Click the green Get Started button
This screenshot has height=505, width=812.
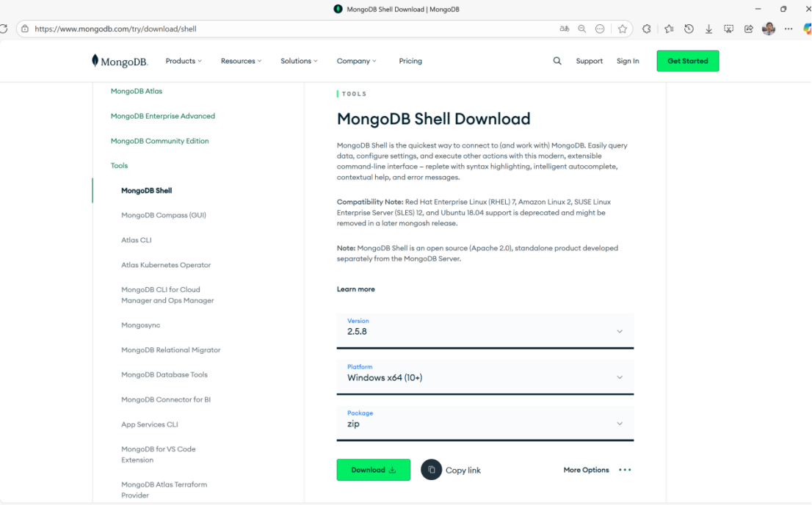point(688,61)
